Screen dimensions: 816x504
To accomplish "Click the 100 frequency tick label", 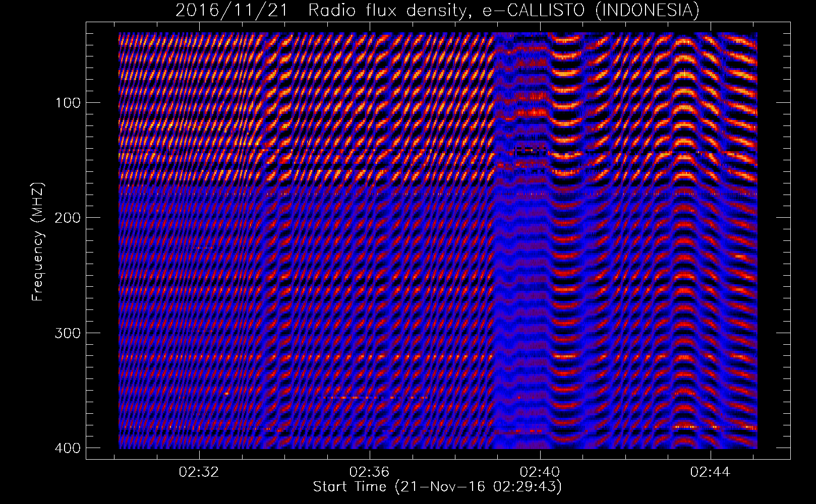I will point(67,103).
